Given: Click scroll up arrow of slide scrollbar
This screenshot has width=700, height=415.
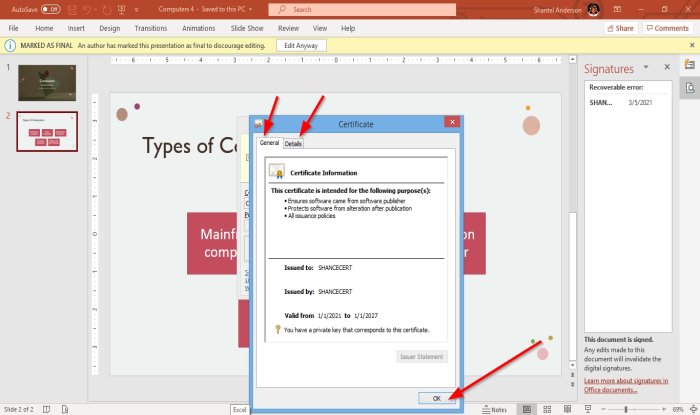Looking at the screenshot, I should click(572, 59).
